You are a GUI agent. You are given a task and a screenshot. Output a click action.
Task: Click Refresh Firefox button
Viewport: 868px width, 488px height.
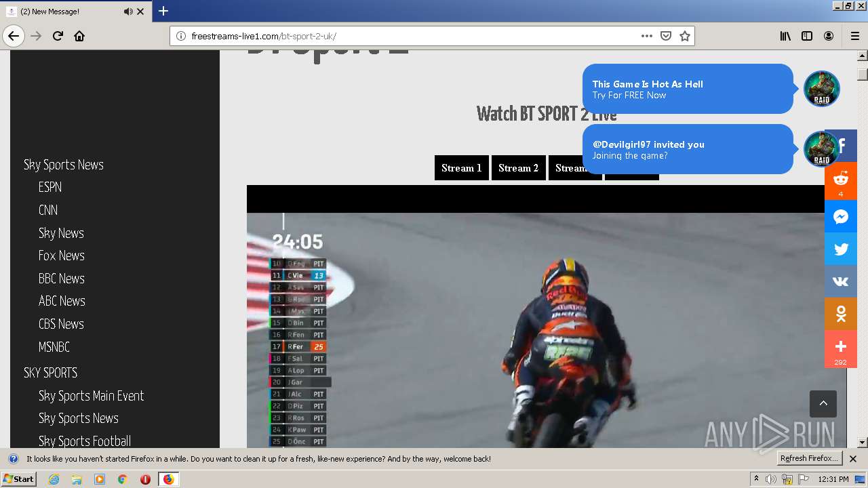809,458
